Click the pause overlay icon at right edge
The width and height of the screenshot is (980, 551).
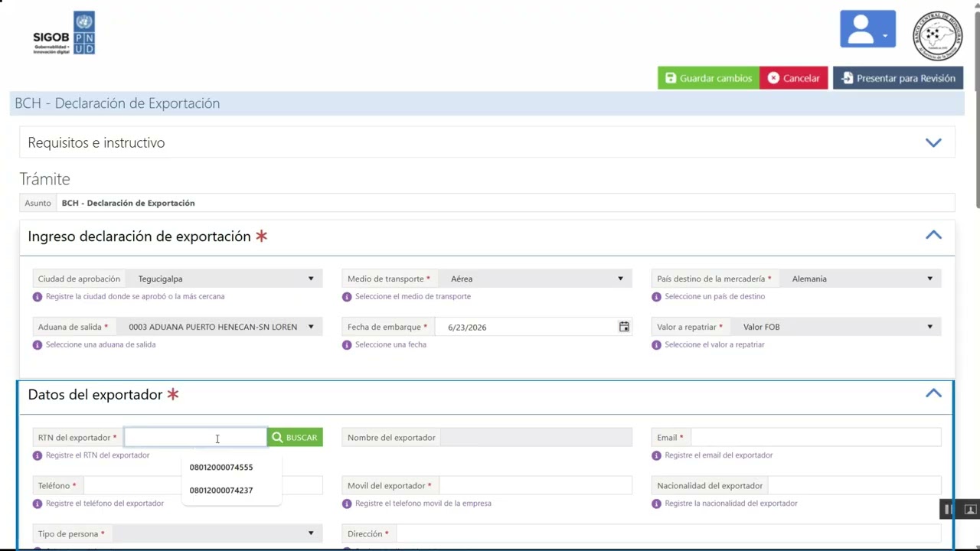(948, 509)
